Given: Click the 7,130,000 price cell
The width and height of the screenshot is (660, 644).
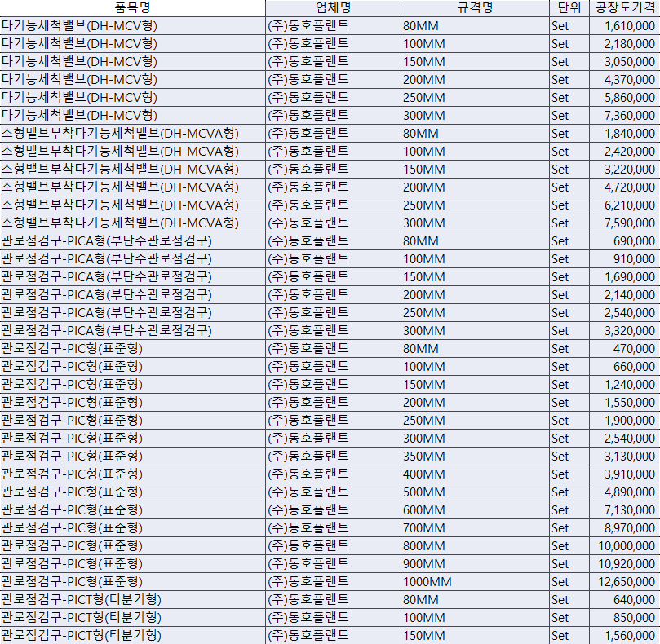Looking at the screenshot, I should coord(625,509).
